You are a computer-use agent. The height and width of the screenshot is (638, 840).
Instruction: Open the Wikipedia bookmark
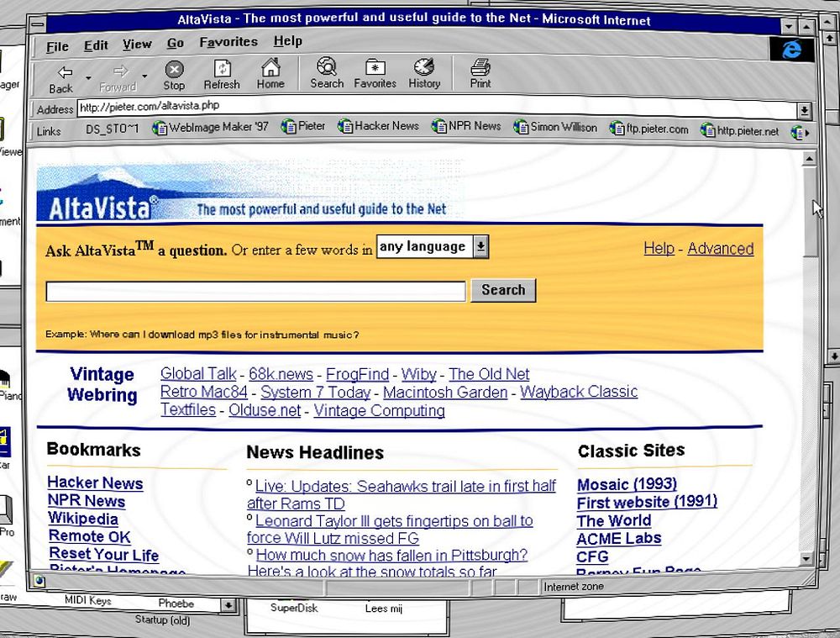83,519
